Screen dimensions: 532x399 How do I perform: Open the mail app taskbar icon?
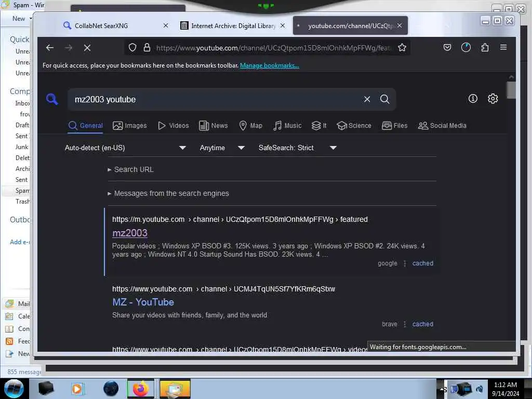[x=175, y=389]
